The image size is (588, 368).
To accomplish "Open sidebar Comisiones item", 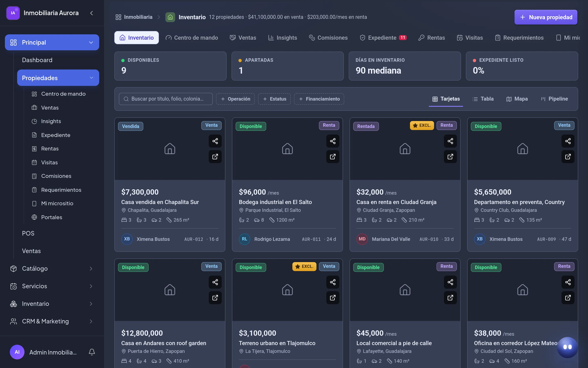I will tap(56, 176).
